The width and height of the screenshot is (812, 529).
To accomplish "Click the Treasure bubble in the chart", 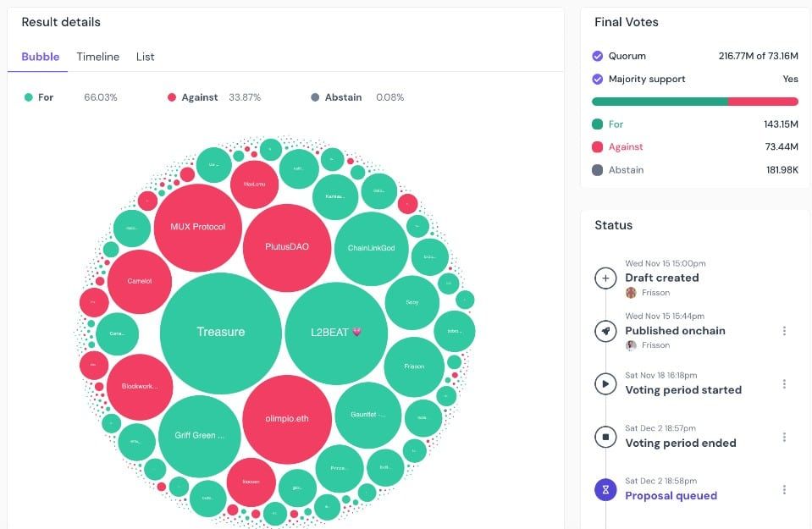I will pos(221,333).
